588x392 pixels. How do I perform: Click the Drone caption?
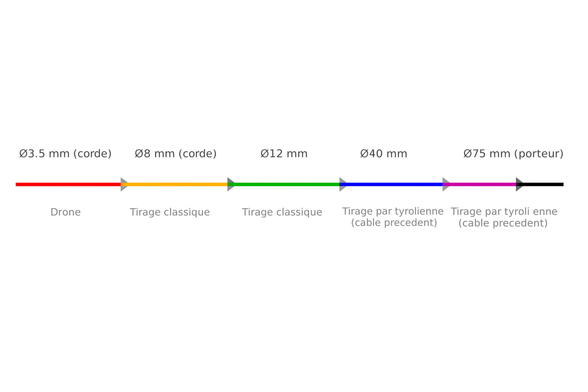point(66,212)
